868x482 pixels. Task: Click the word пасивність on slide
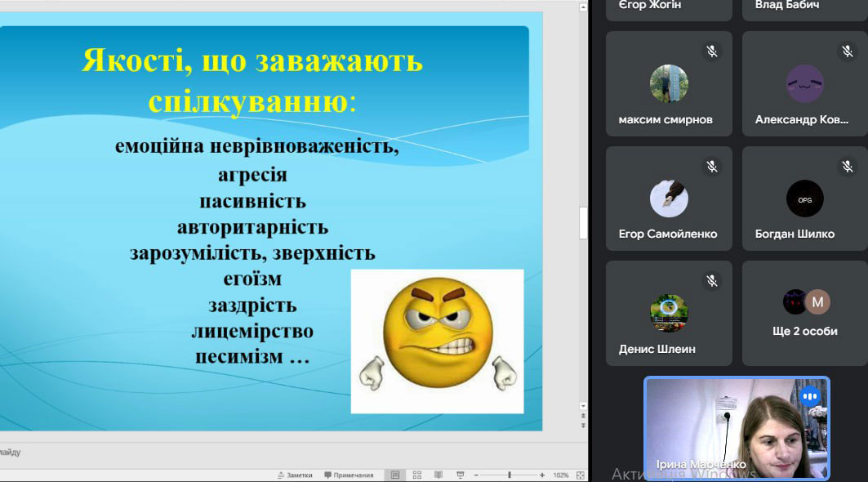[x=252, y=201]
